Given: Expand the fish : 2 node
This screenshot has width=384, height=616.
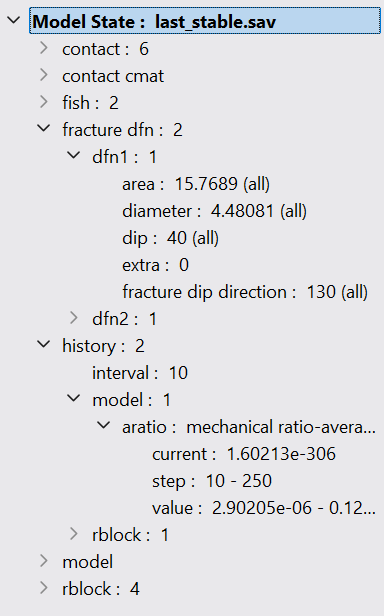Looking at the screenshot, I should (x=44, y=102).
